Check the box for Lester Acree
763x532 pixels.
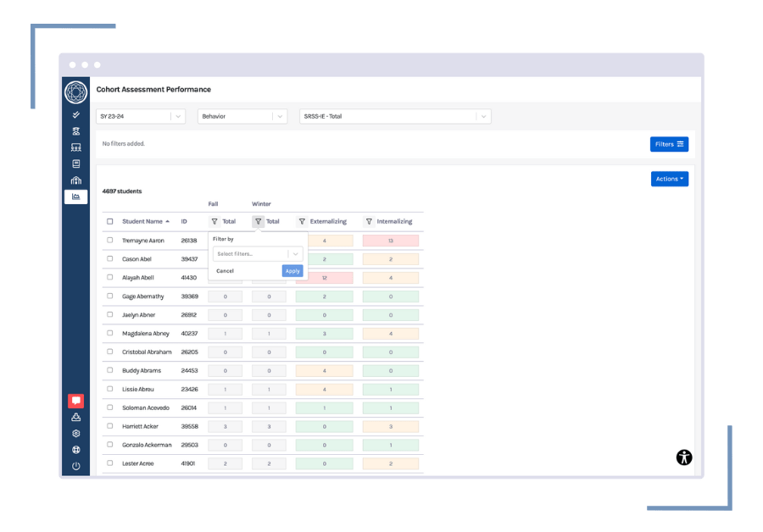point(110,463)
